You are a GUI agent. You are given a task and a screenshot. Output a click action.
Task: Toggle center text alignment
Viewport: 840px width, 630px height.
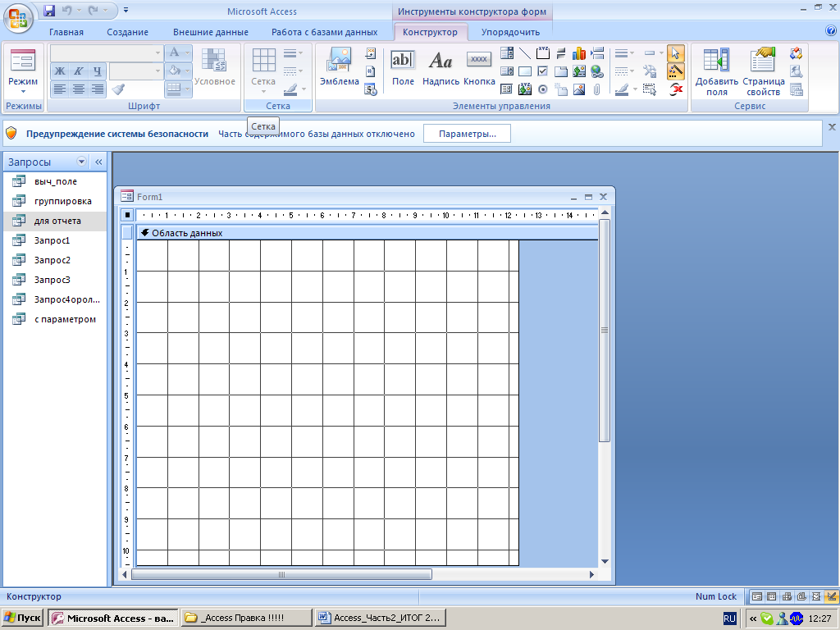78,89
